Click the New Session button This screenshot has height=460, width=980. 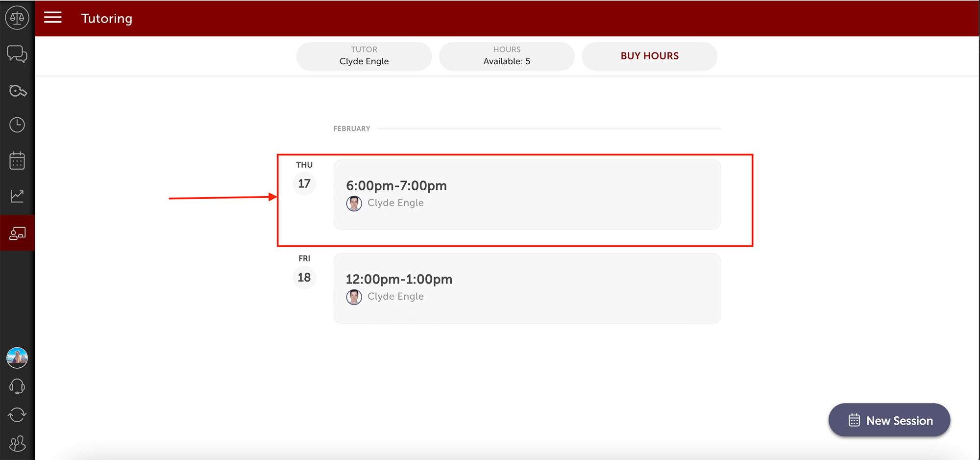(x=889, y=420)
